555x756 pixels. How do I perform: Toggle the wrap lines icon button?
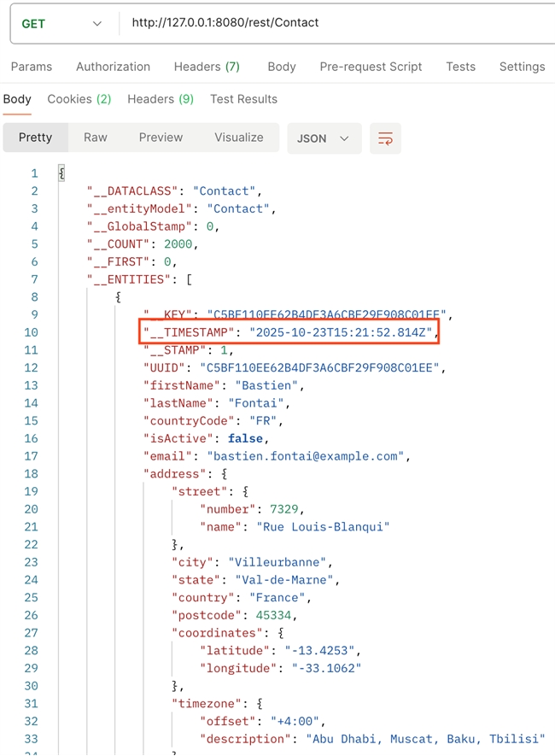[x=385, y=138]
